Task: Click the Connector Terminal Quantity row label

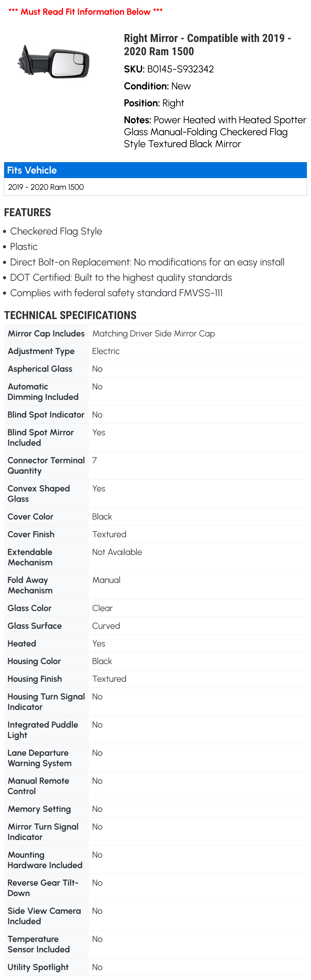Action: click(46, 466)
